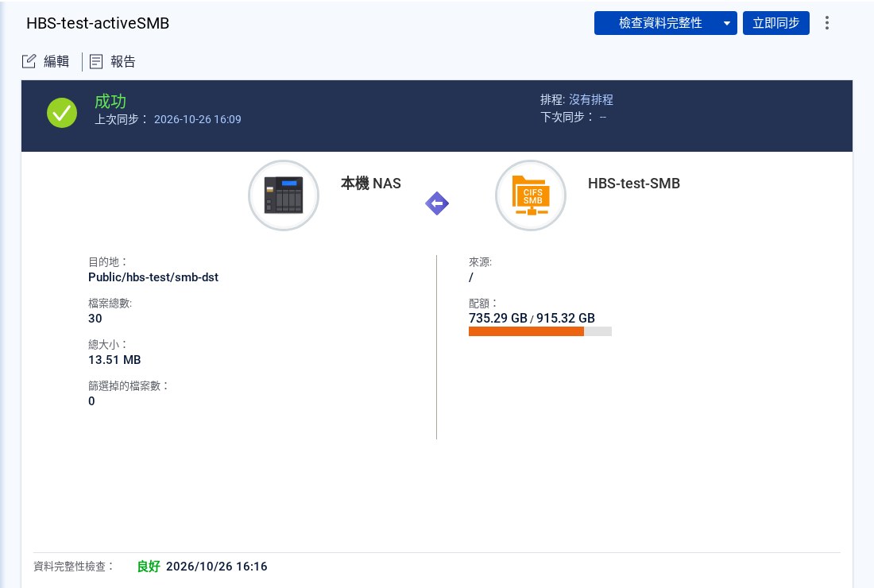Click the 下次同步 next sync label
This screenshot has width=874, height=588.
pos(566,117)
